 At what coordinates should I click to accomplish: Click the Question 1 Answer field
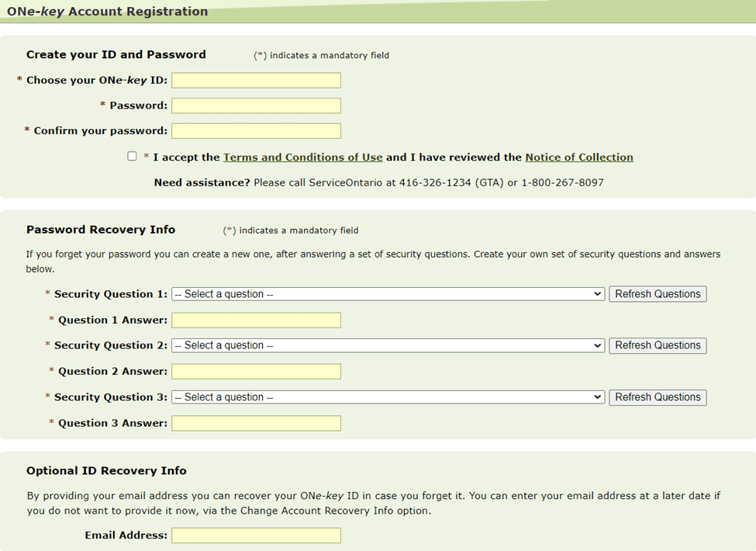pos(256,320)
